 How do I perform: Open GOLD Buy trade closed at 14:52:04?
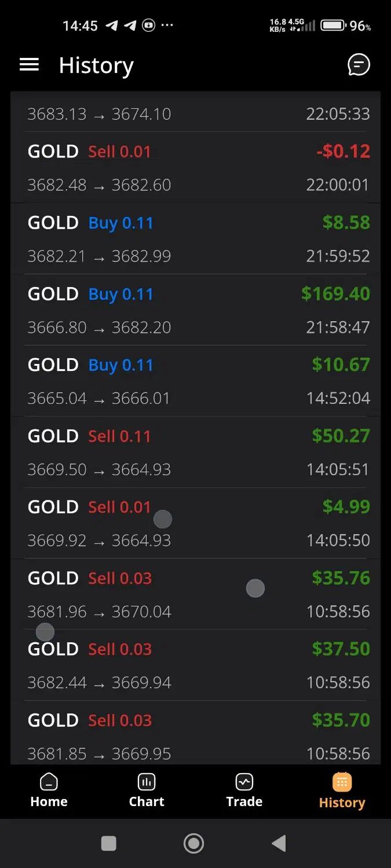195,381
